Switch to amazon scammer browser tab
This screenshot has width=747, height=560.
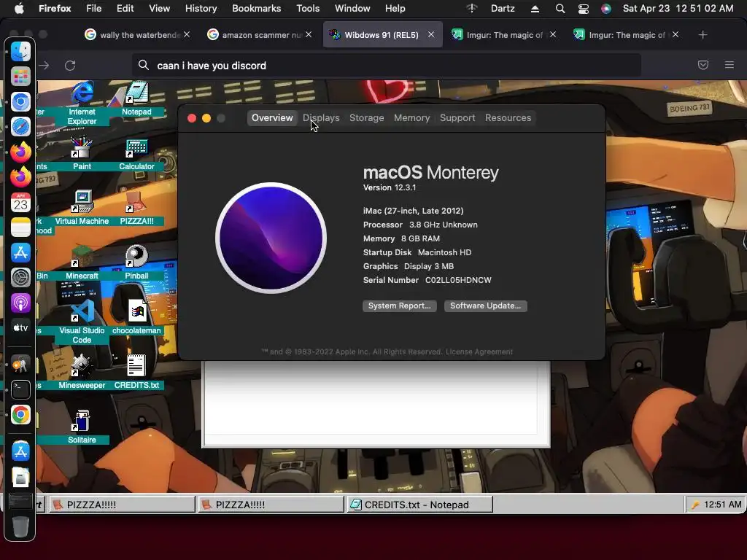[259, 35]
